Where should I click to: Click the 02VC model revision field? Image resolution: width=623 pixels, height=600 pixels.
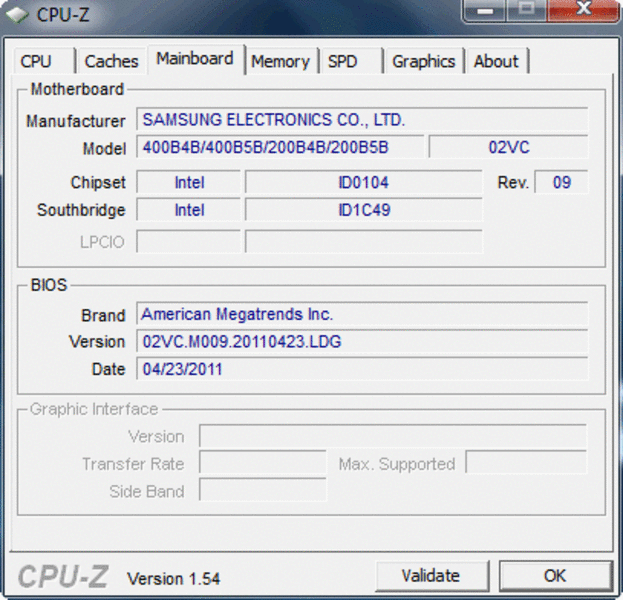pyautogui.click(x=508, y=147)
